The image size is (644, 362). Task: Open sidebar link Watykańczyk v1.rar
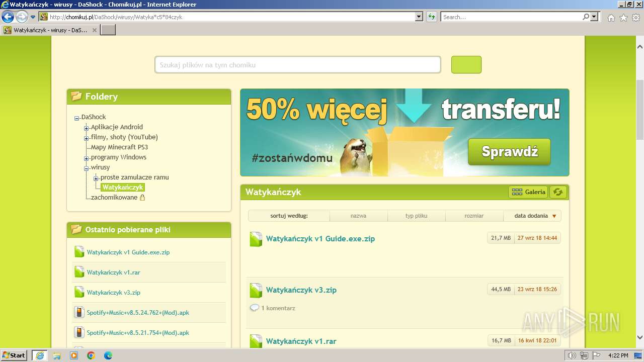114,272
